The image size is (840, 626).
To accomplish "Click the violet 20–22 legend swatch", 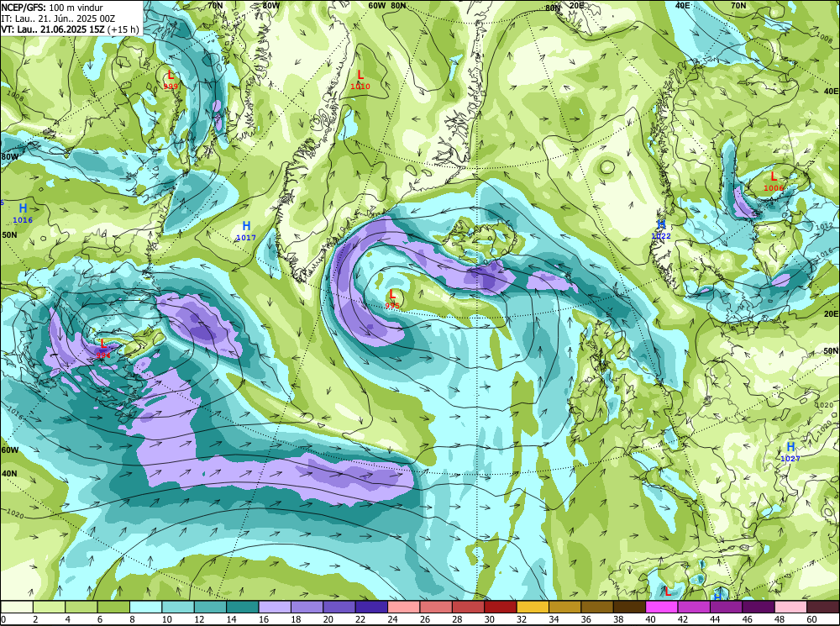I will [x=339, y=607].
